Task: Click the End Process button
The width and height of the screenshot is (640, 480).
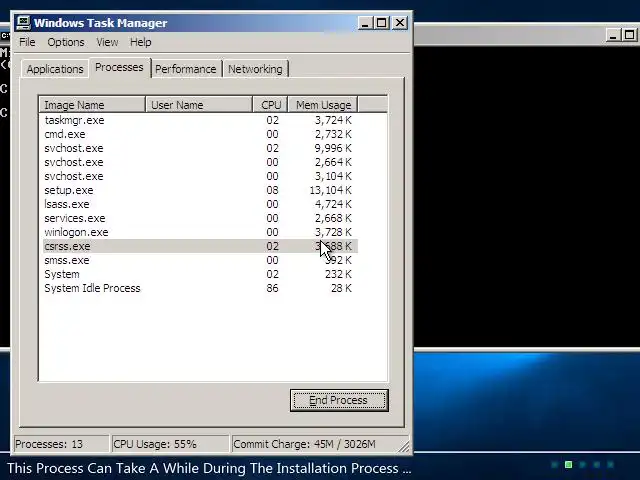Action: click(x=339, y=400)
